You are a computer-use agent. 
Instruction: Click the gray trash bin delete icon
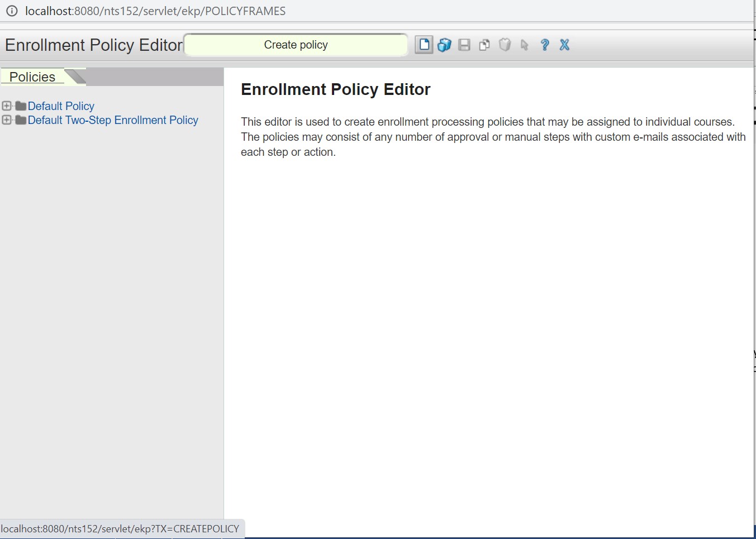point(505,45)
